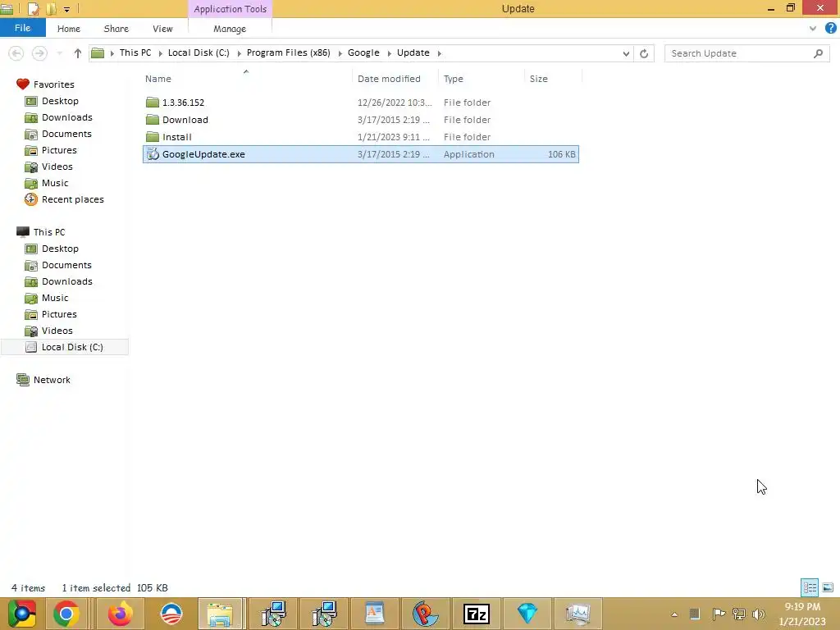Click the Action Center flag tray icon

coord(719,614)
